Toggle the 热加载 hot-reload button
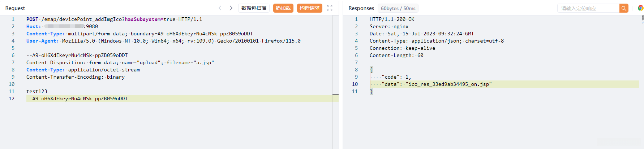644x149 pixels. click(x=283, y=8)
